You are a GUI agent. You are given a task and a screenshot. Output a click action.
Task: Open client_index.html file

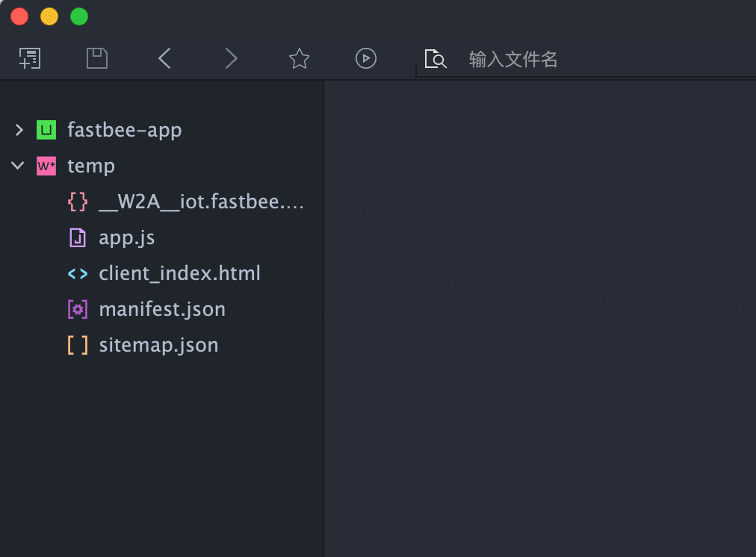pyautogui.click(x=180, y=273)
